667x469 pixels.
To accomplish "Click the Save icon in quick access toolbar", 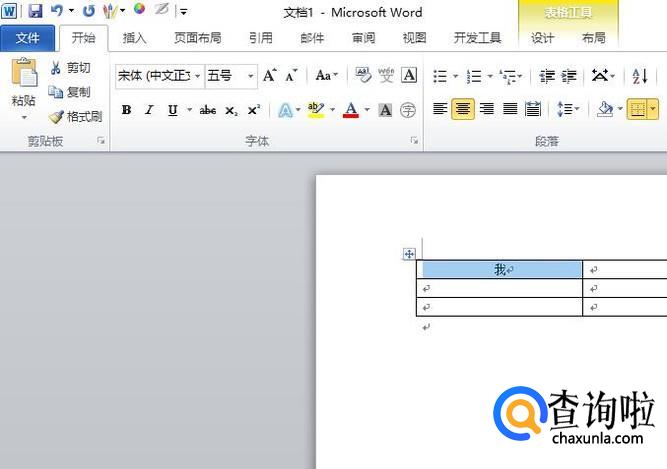I will (x=35, y=11).
